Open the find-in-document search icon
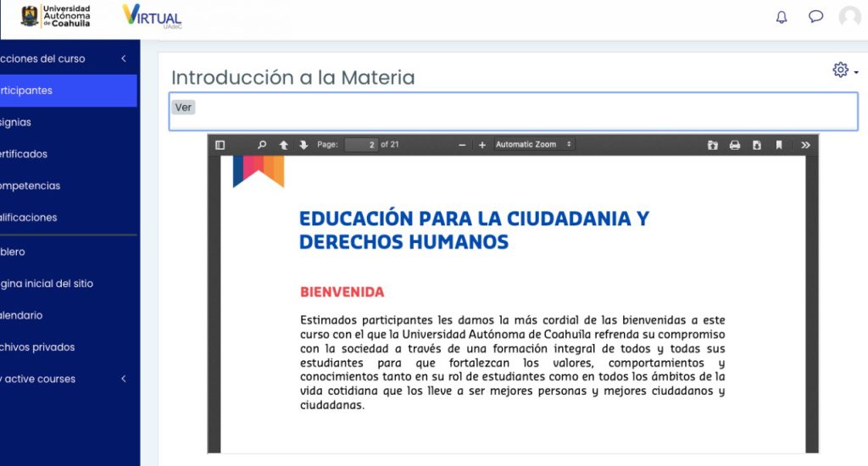Image resolution: width=868 pixels, height=466 pixels. (x=262, y=145)
